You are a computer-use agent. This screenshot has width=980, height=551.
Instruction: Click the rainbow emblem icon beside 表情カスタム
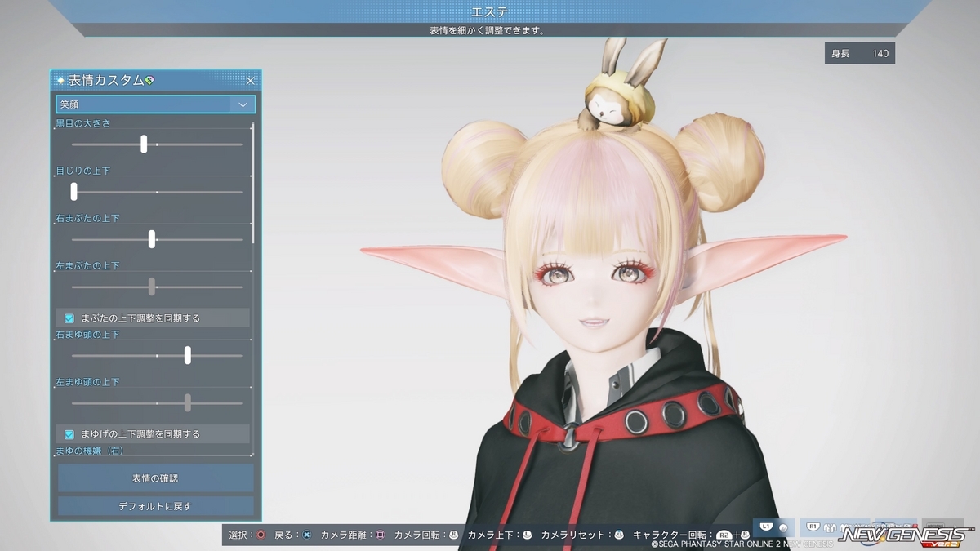(x=149, y=80)
